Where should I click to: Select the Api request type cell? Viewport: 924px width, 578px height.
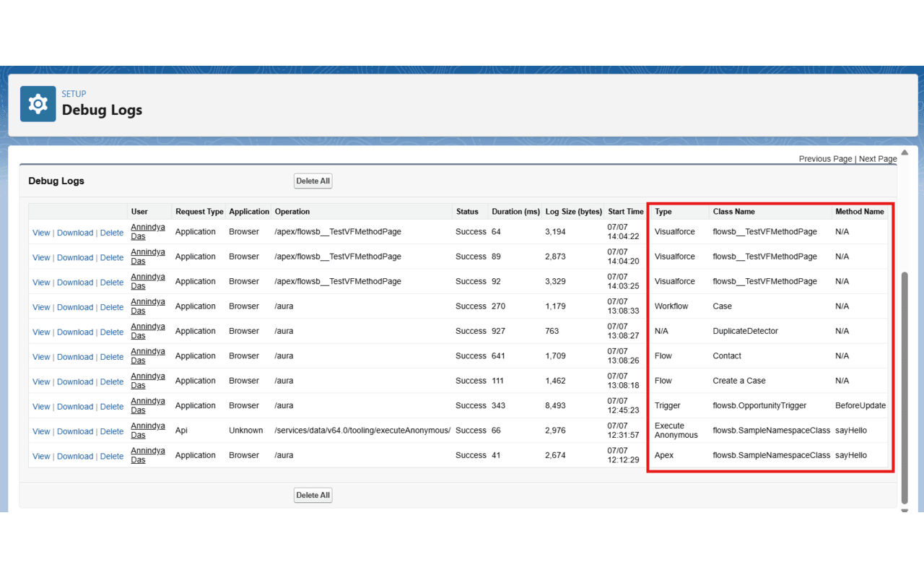click(181, 431)
